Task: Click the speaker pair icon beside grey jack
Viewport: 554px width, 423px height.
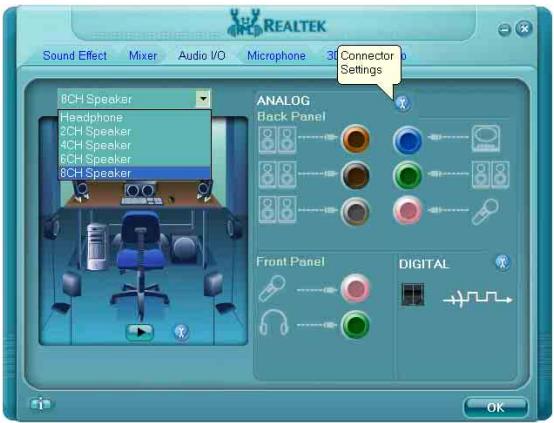Action: coord(277,210)
